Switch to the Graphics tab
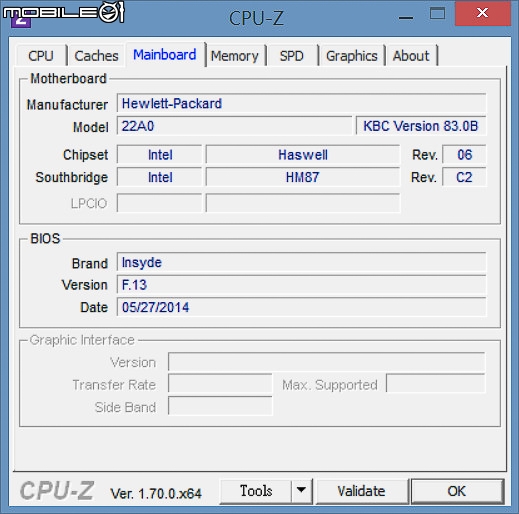This screenshot has width=519, height=514. tap(352, 56)
